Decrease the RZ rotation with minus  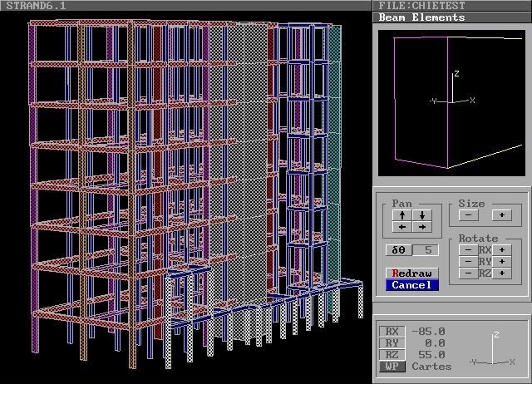coord(468,273)
